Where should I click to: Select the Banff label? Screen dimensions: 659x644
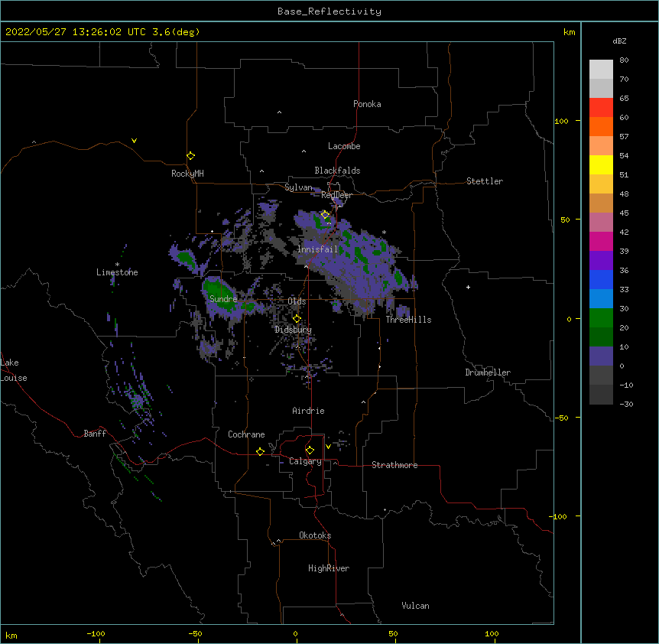95,434
